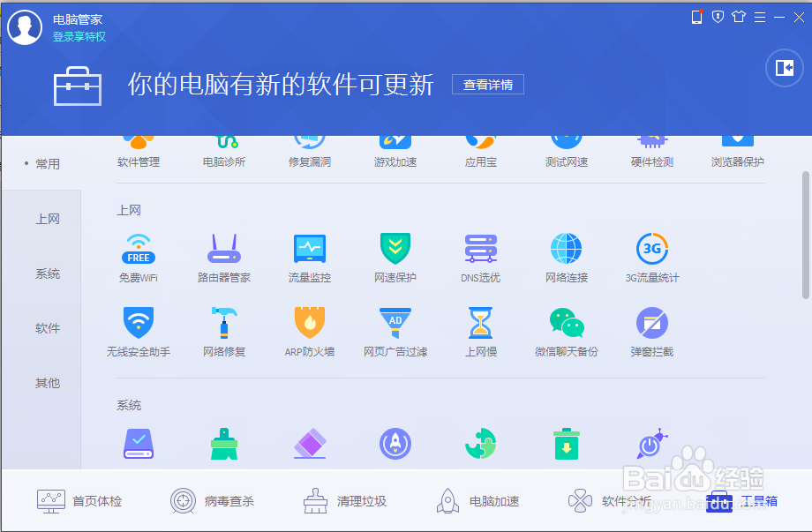Switch to 首页体检 tab
The image size is (812, 532).
pyautogui.click(x=79, y=501)
